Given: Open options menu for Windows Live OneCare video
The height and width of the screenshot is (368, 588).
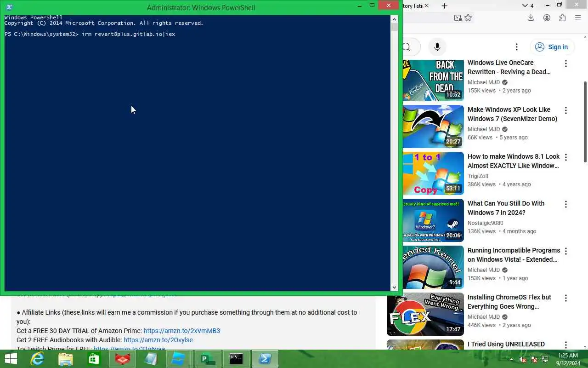Looking at the screenshot, I should pyautogui.click(x=566, y=63).
